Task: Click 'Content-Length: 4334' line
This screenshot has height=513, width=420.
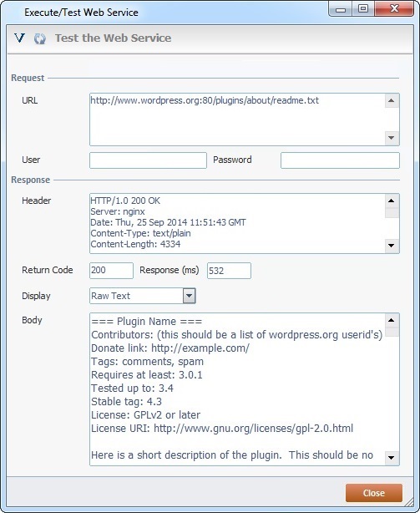Action: point(135,244)
